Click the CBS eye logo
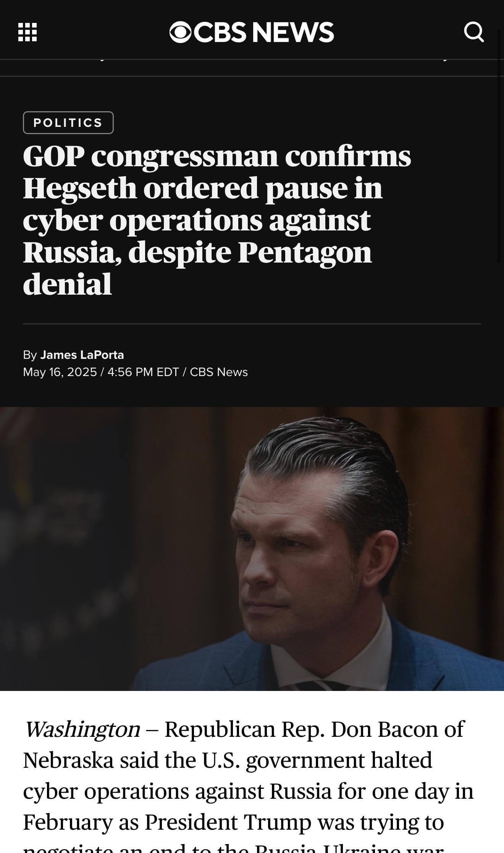 [180, 32]
